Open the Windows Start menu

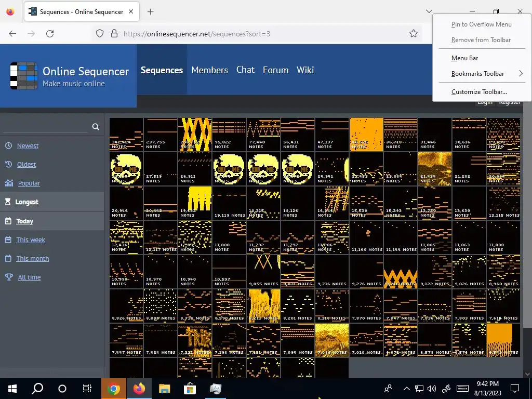(x=12, y=389)
